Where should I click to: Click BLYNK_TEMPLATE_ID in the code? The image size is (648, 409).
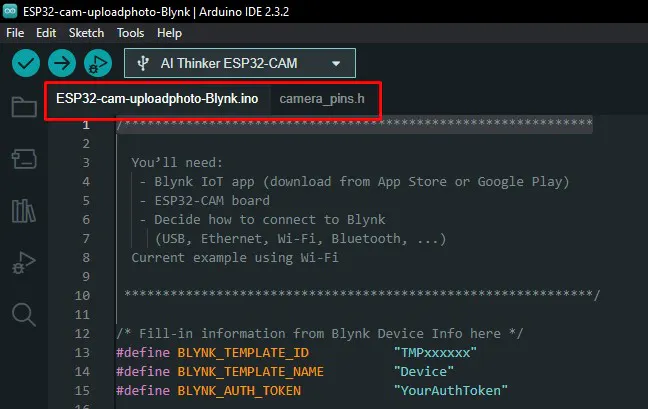pyautogui.click(x=243, y=352)
